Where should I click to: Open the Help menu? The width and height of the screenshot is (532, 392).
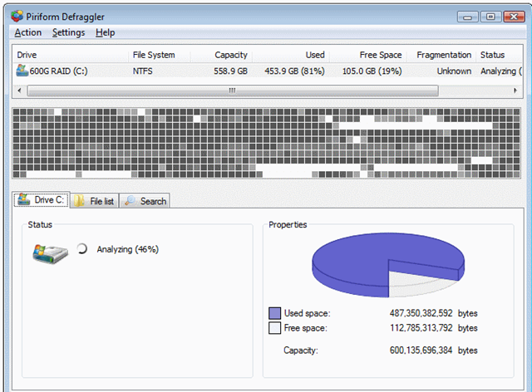coord(106,32)
